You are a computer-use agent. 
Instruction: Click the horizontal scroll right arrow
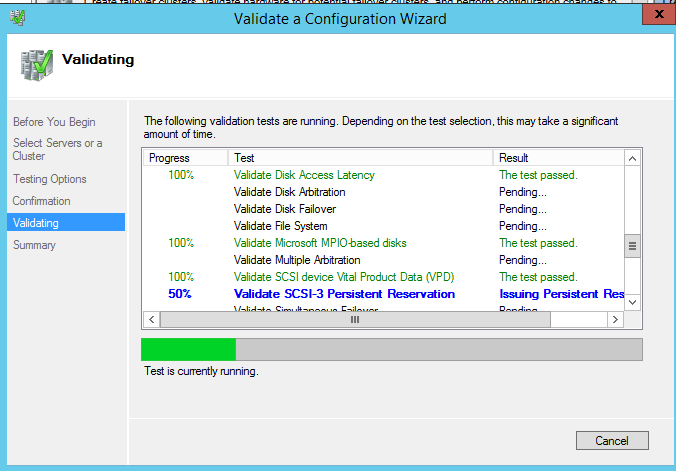click(x=615, y=320)
